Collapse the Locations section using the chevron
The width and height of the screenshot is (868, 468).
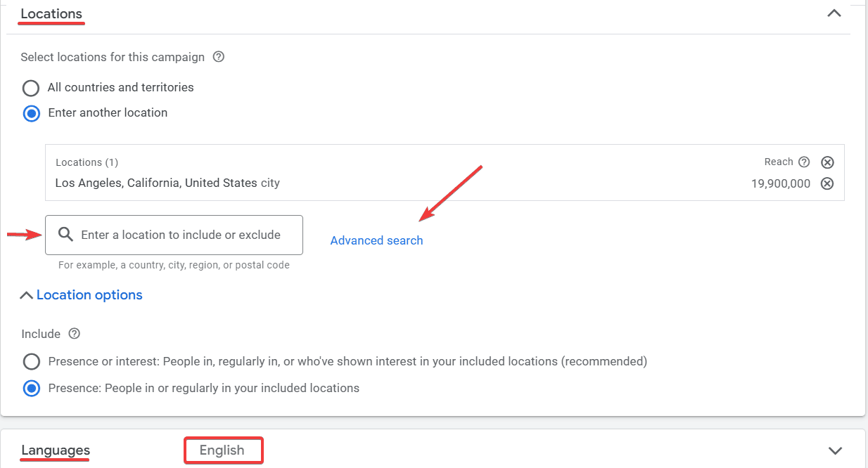(x=834, y=13)
